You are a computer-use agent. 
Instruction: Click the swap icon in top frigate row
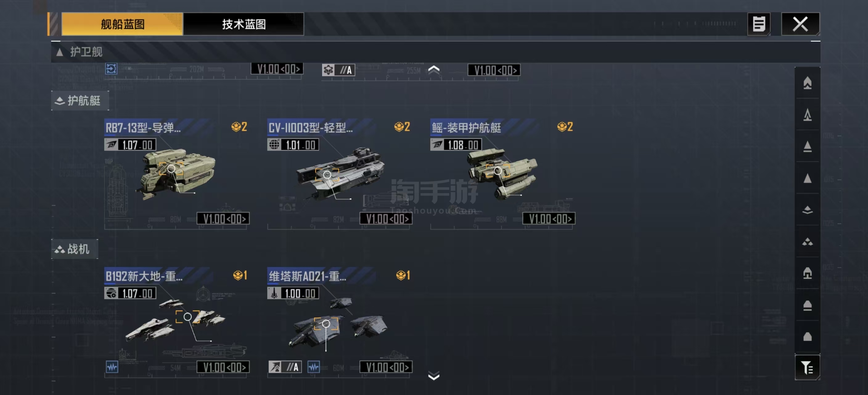tap(111, 69)
